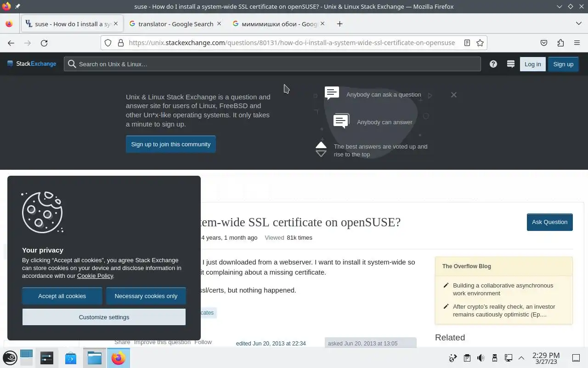Close the suse Stack Exchange tab

coord(116,24)
